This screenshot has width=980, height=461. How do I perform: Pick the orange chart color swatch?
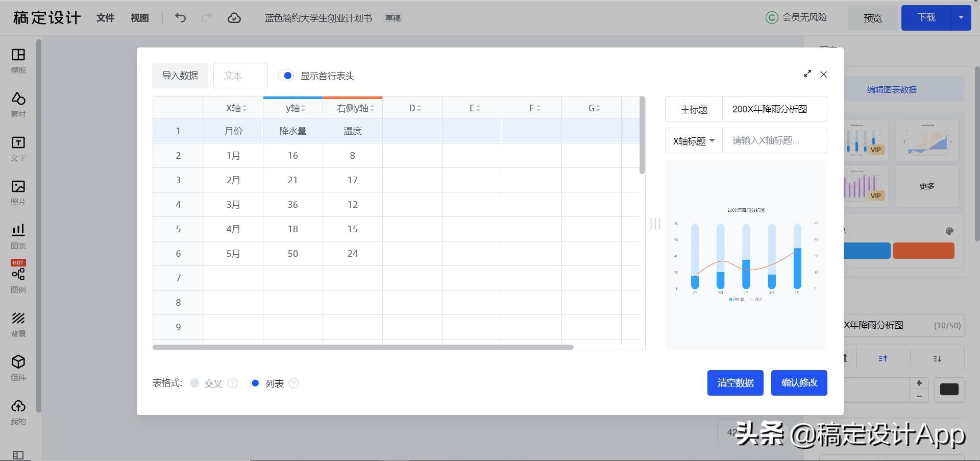click(x=923, y=251)
